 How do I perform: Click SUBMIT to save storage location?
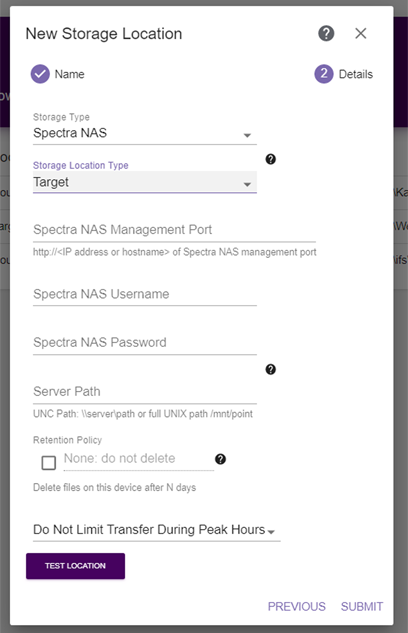(362, 606)
